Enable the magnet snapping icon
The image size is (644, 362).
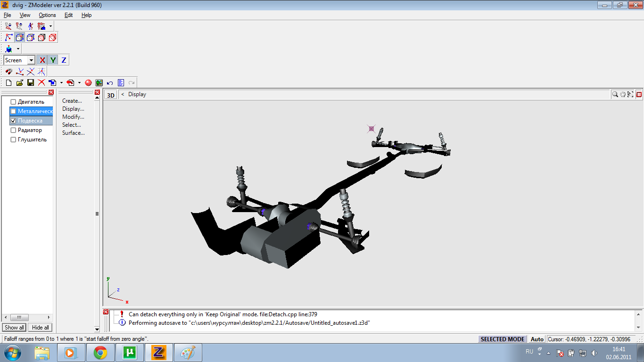[9, 72]
